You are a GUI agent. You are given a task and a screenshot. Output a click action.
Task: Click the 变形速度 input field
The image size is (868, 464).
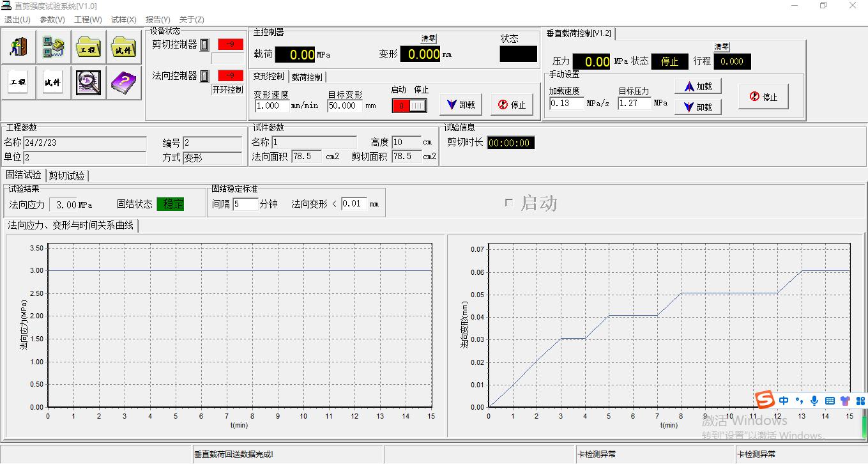[x=272, y=105]
